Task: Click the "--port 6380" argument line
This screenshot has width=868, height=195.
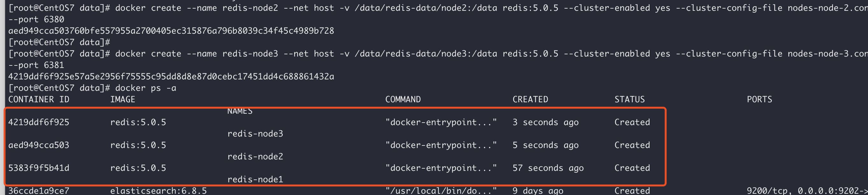Action: [36, 19]
